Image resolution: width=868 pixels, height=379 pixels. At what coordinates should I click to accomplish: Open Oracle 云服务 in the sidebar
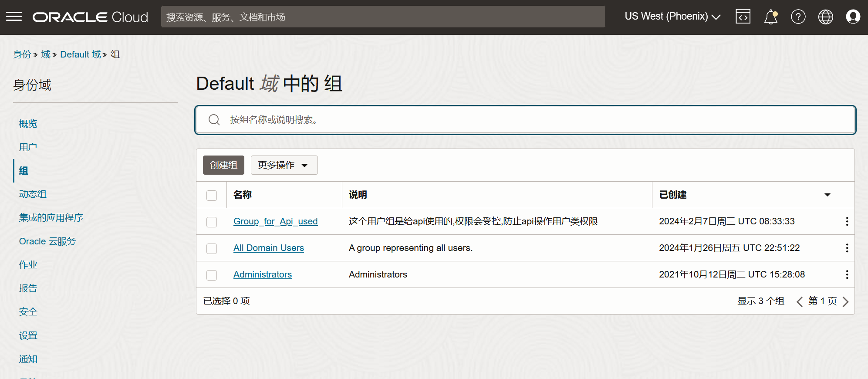tap(47, 241)
